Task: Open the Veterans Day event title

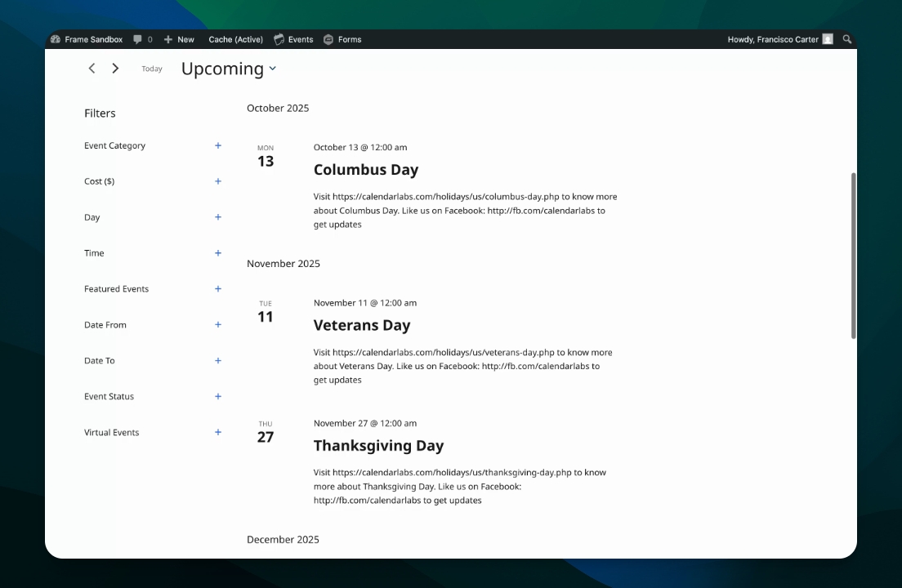Action: (x=362, y=325)
